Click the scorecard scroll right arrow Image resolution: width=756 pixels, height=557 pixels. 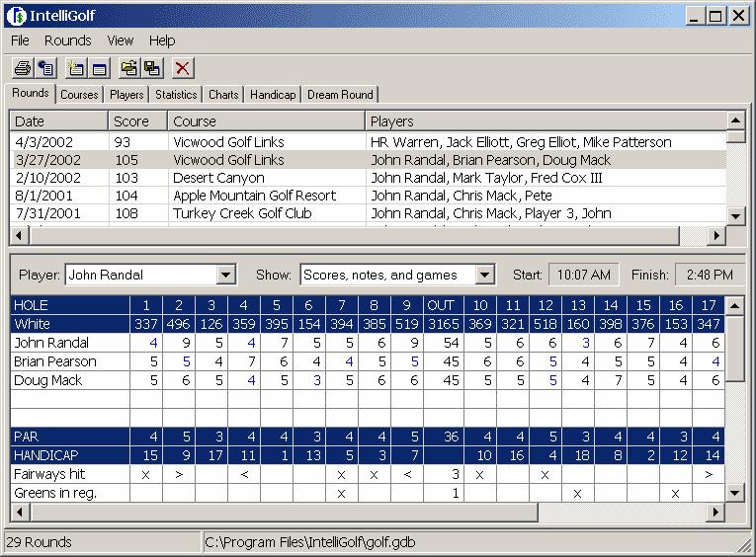pos(716,512)
